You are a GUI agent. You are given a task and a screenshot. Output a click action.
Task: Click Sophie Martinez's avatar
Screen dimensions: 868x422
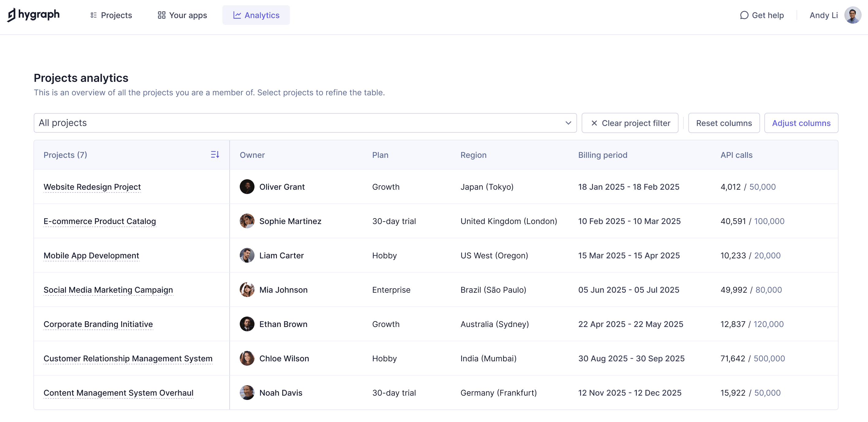247,221
